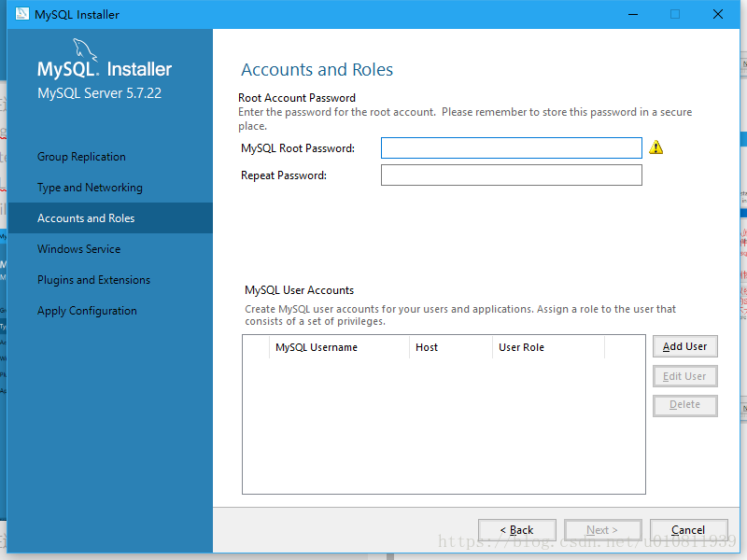Select Apply Configuration step

click(110, 311)
